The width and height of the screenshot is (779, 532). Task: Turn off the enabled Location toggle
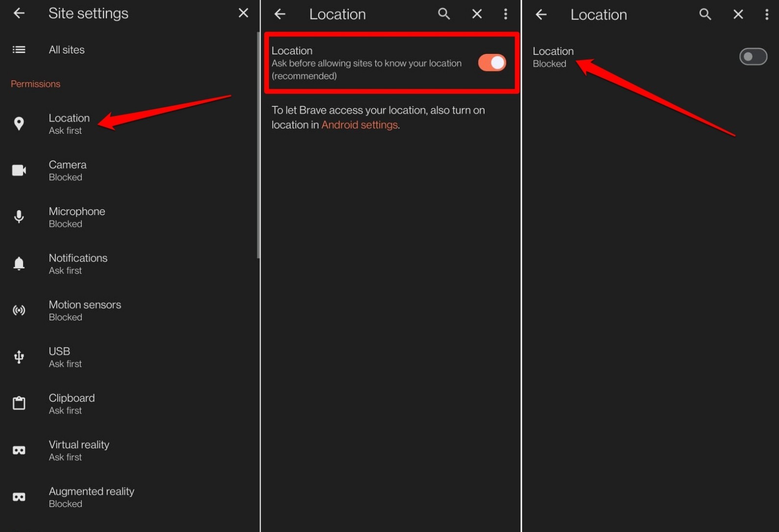click(492, 63)
